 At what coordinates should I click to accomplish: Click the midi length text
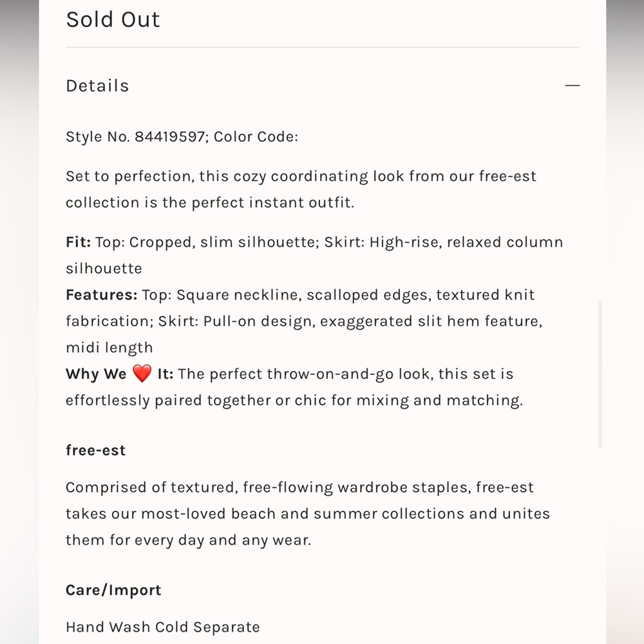[109, 348]
